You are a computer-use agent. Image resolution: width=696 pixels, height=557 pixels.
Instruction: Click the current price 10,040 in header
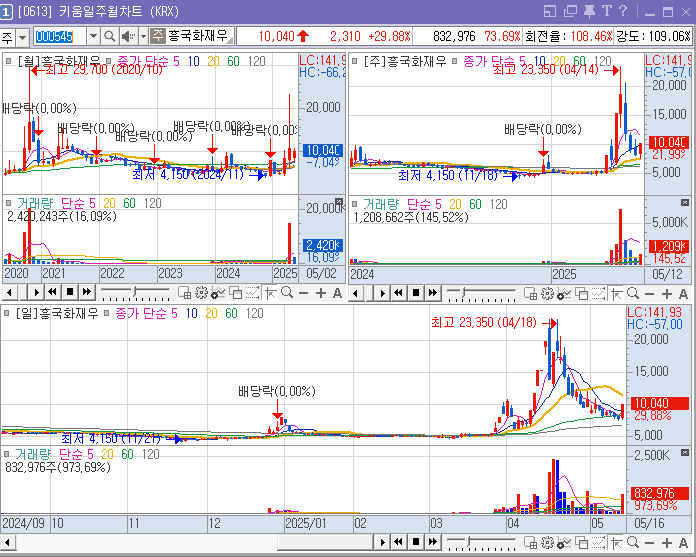click(x=277, y=36)
